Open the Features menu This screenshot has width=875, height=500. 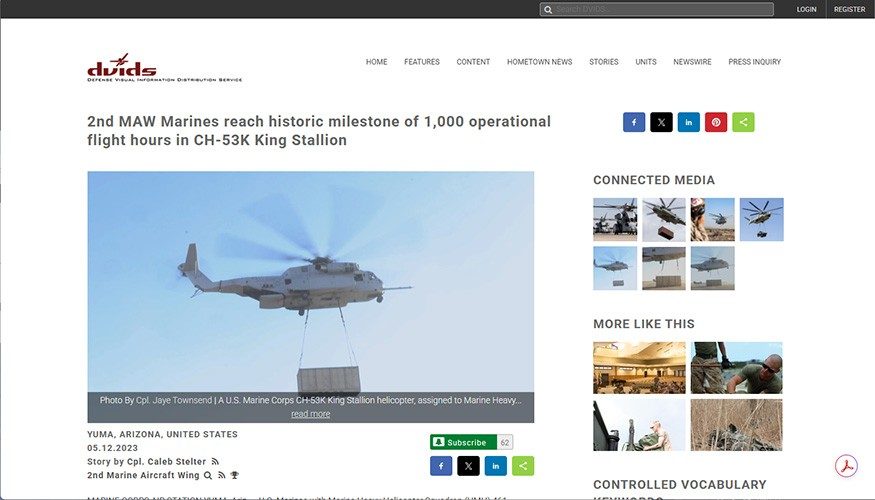pos(422,62)
